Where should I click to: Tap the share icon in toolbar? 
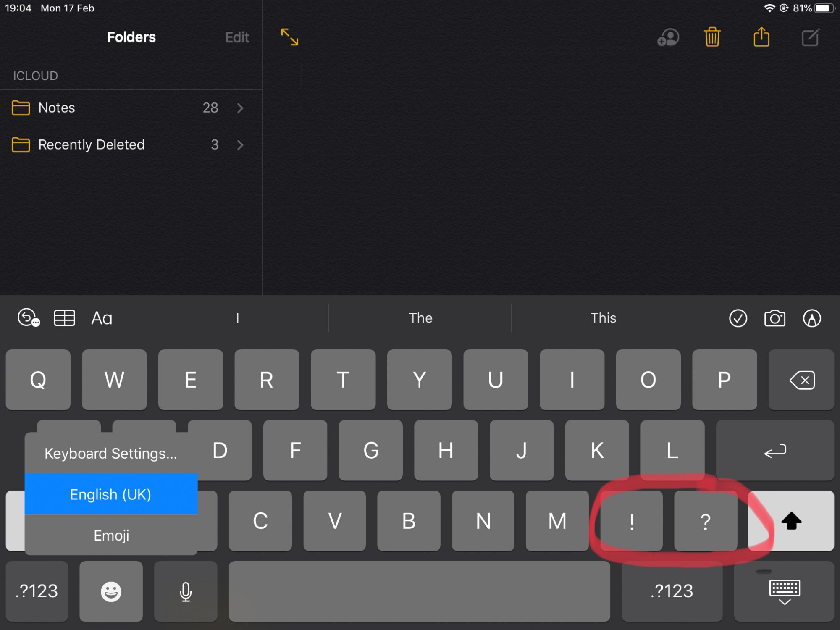[x=761, y=37]
